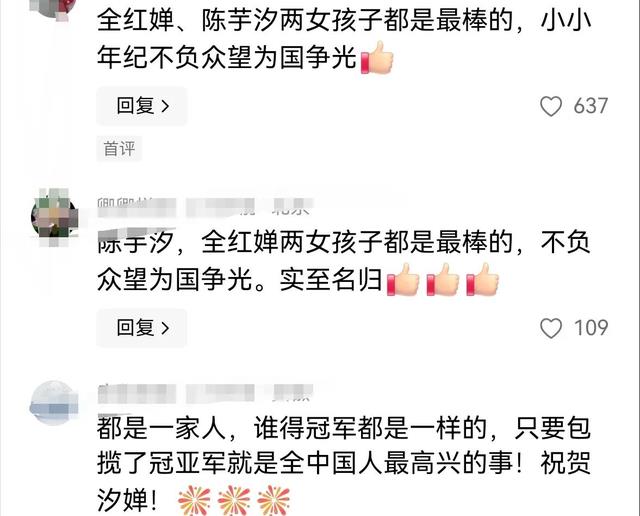Reply to the 小小年纪不负众望 comment
The height and width of the screenshot is (516, 640).
(x=142, y=106)
